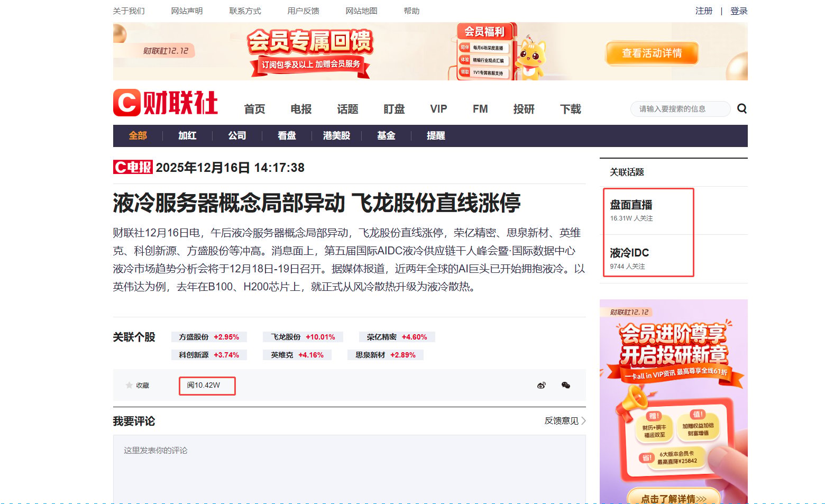Screen dimensions: 825x504
Task: Click the 关联话题 heading
Action: (x=627, y=172)
